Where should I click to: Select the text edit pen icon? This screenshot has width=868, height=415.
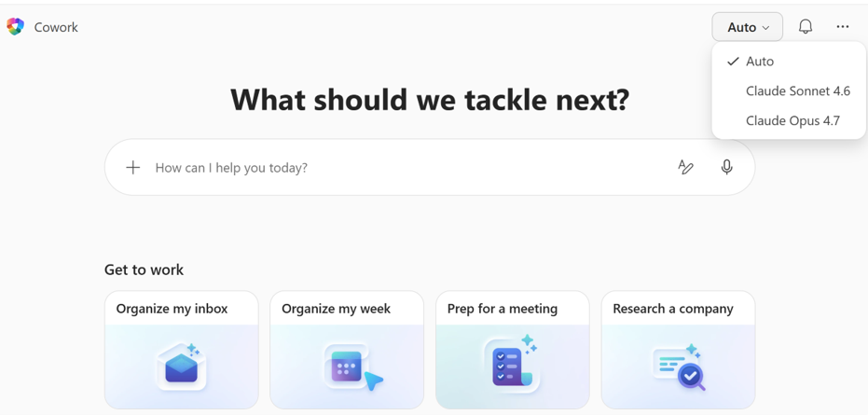685,167
